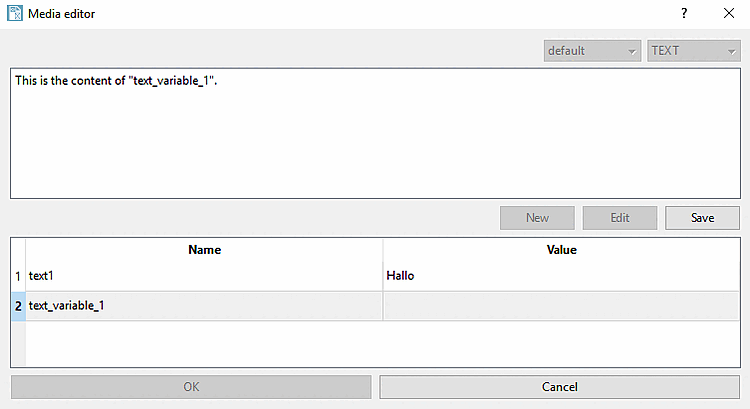Click the Value column header
This screenshot has height=409, width=750.
[561, 250]
